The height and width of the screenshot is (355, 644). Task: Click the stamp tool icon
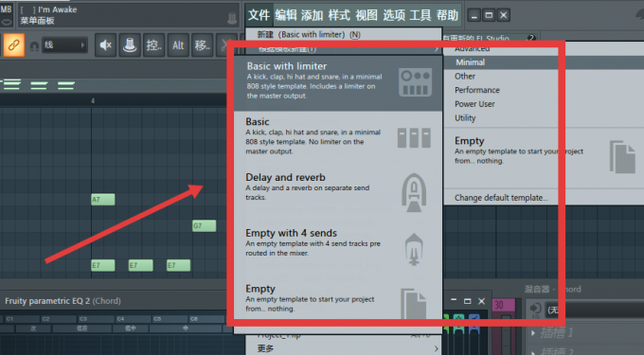(130, 44)
